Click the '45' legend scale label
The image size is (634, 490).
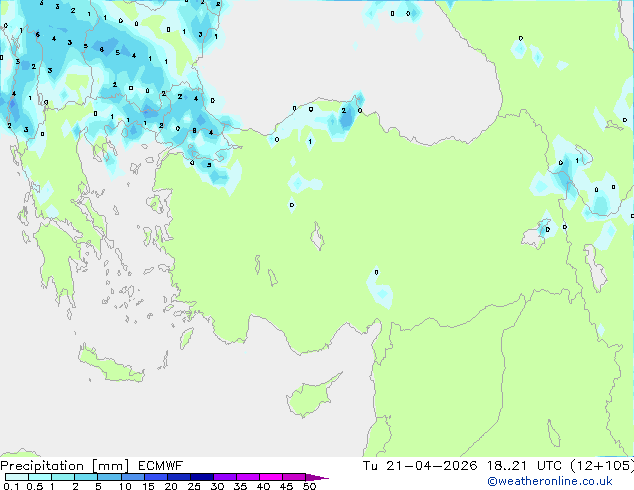tap(286, 486)
